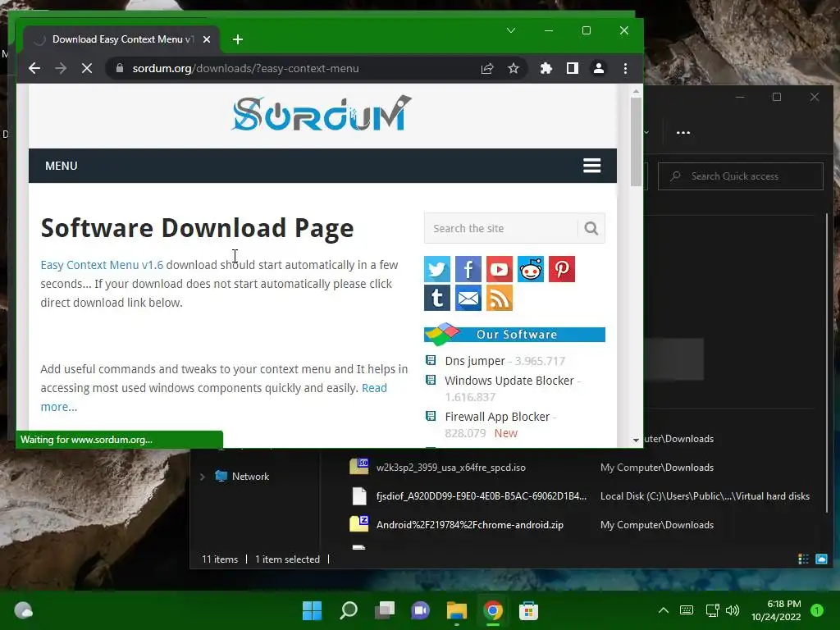Image resolution: width=840 pixels, height=630 pixels.
Task: Open the clock showing 6:18 PM
Action: tap(776, 610)
